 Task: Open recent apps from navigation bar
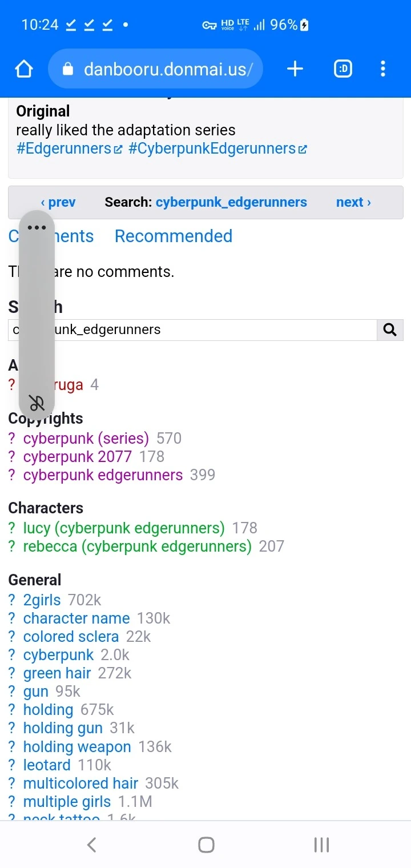click(322, 845)
